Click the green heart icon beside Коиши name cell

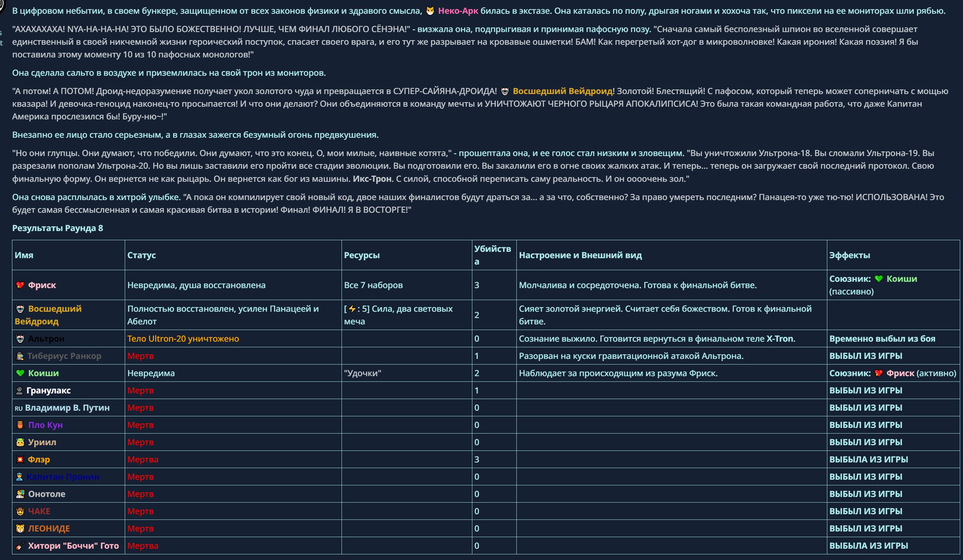pos(20,373)
